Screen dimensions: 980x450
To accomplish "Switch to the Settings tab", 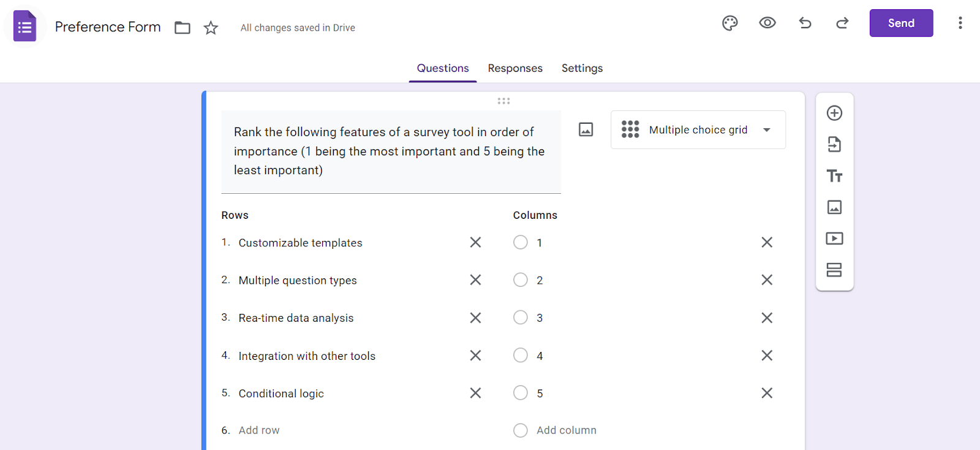I will [x=582, y=68].
